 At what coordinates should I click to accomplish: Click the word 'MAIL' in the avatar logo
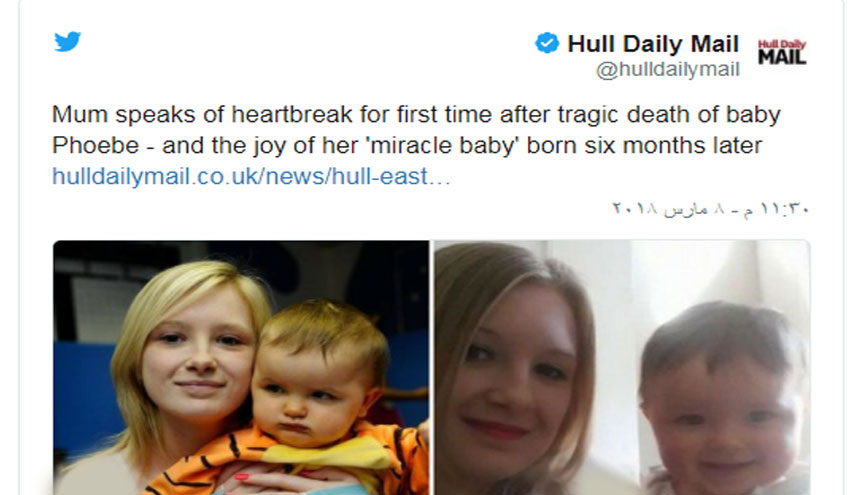pos(782,57)
